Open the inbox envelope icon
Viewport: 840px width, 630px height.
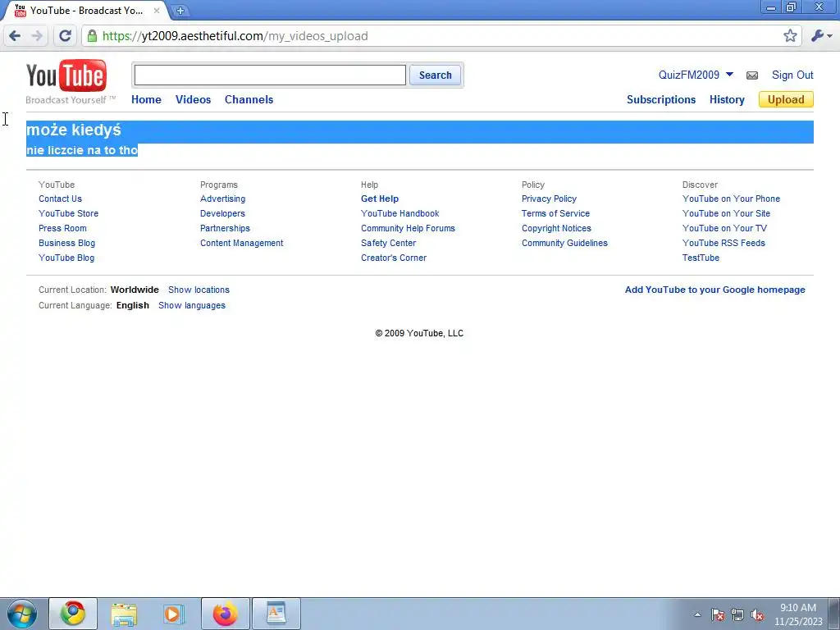[x=752, y=75]
